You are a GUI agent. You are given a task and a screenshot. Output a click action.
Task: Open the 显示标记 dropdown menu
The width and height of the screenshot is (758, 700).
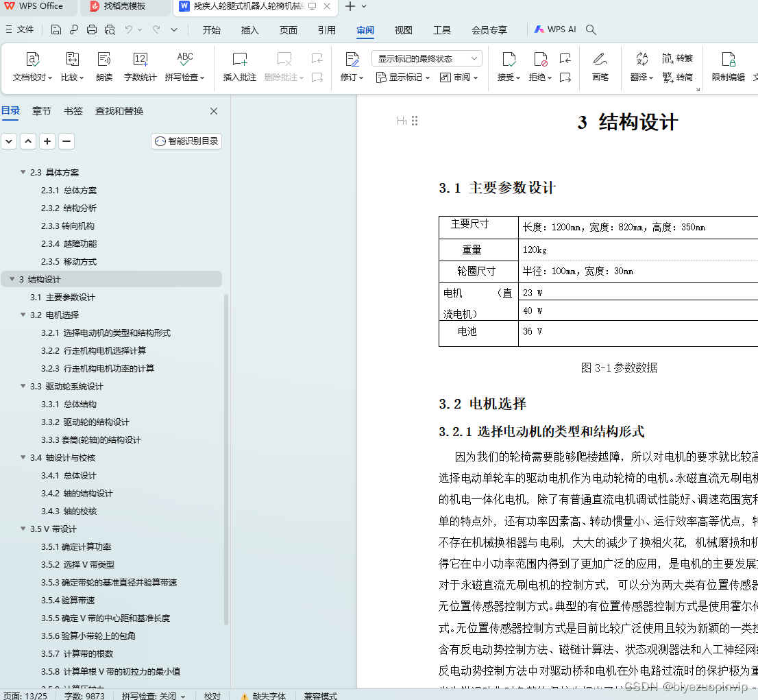[403, 77]
